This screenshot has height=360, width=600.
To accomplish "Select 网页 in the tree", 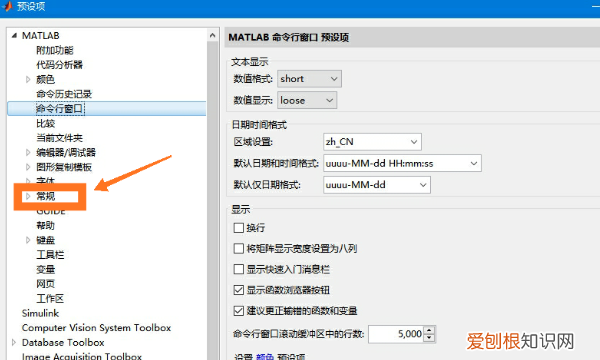I will point(46,283).
